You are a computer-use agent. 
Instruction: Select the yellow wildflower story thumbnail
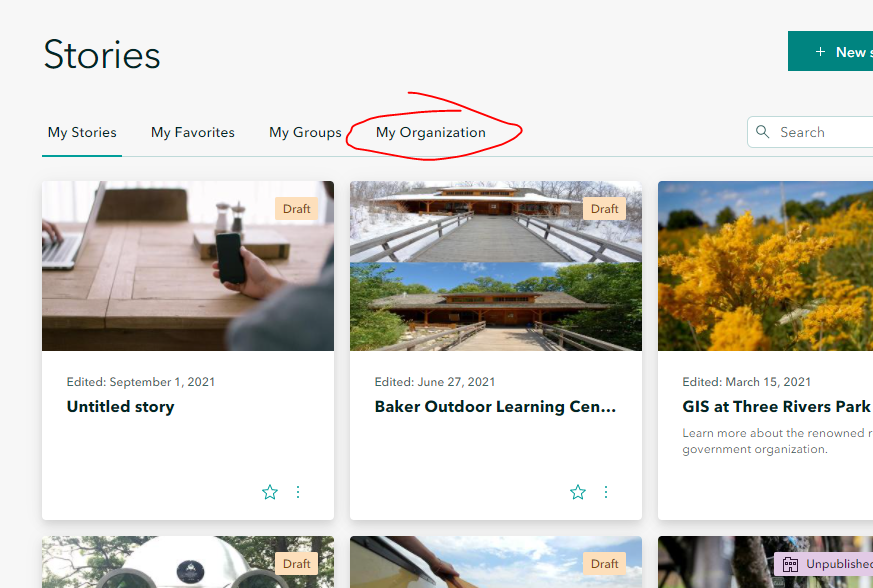click(765, 266)
